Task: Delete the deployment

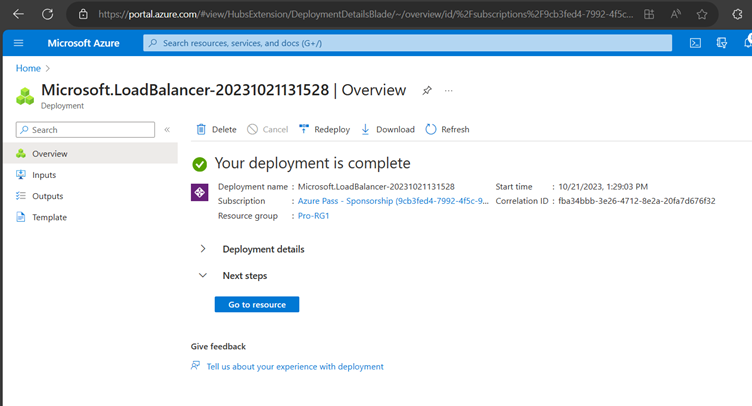Action: [x=216, y=129]
